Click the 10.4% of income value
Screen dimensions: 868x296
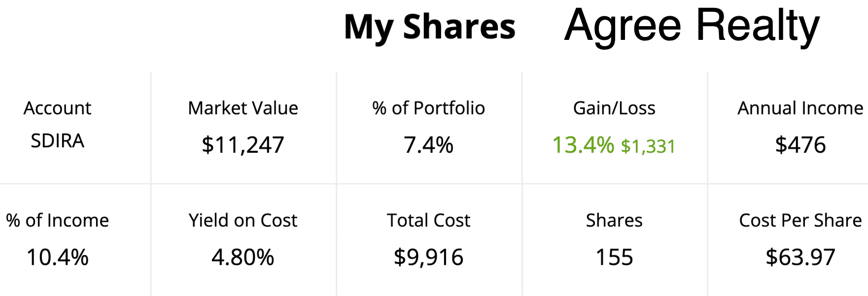pyautogui.click(x=58, y=257)
